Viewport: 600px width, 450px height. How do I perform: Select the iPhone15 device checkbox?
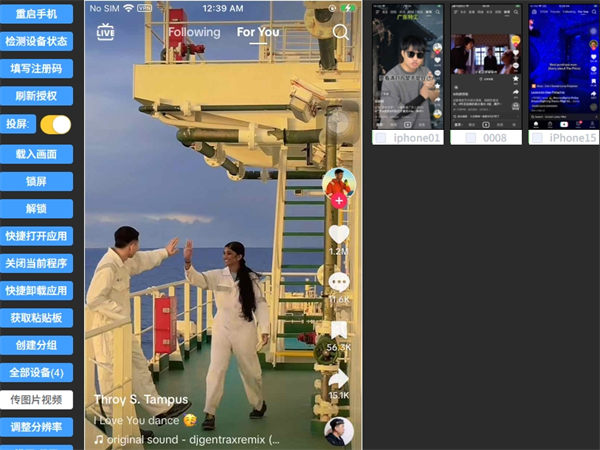click(536, 138)
